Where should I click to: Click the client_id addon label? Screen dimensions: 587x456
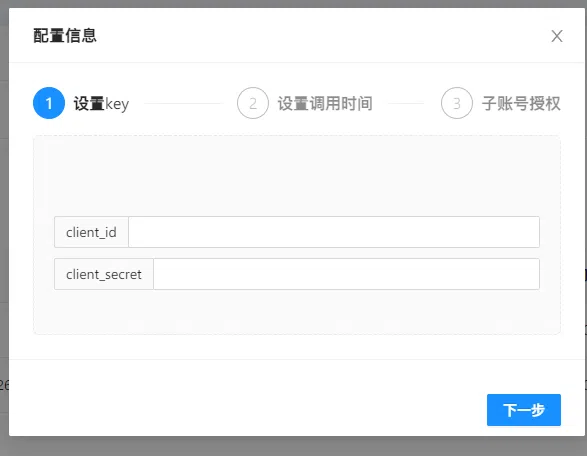point(91,232)
